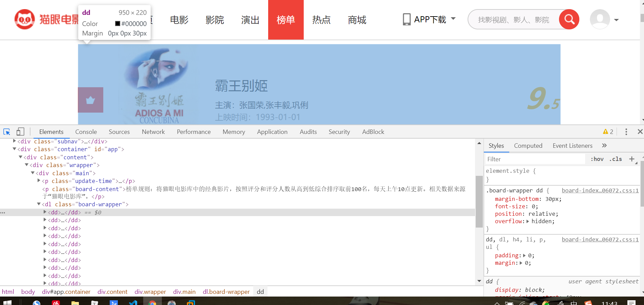Switch to the Event Listeners tab
644x305 pixels.
573,145
